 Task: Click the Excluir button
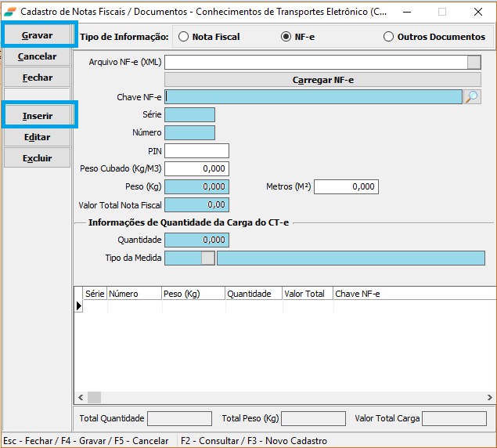point(38,157)
